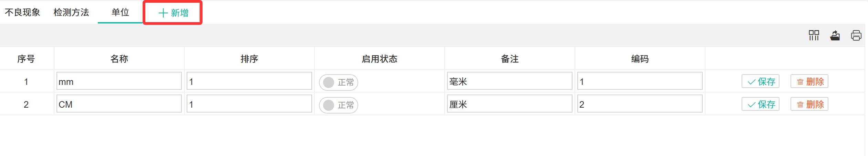Switch to the 不良现象 tab
The height and width of the screenshot is (156, 868).
(x=23, y=12)
